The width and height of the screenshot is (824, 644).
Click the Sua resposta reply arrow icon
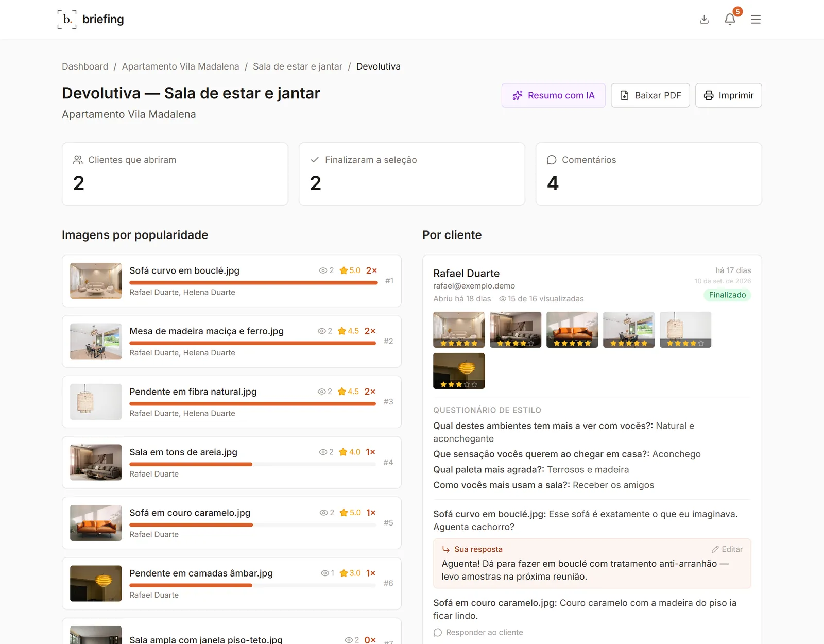tap(446, 549)
